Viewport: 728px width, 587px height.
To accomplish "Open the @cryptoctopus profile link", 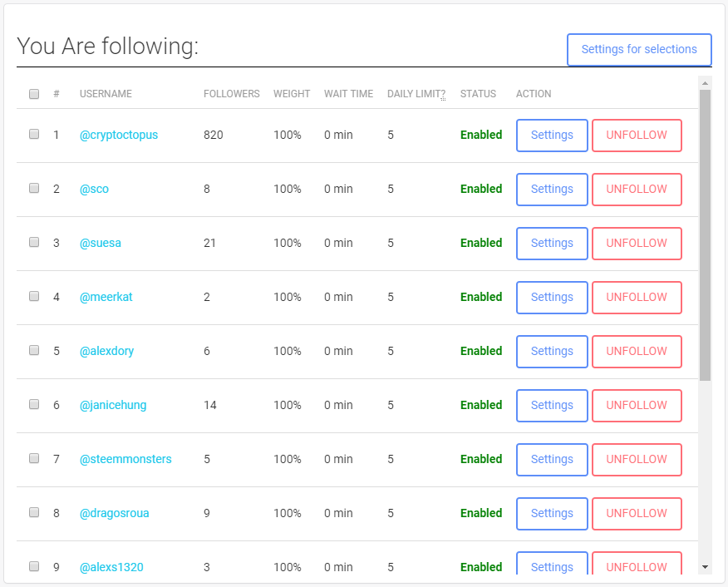I will tap(119, 135).
